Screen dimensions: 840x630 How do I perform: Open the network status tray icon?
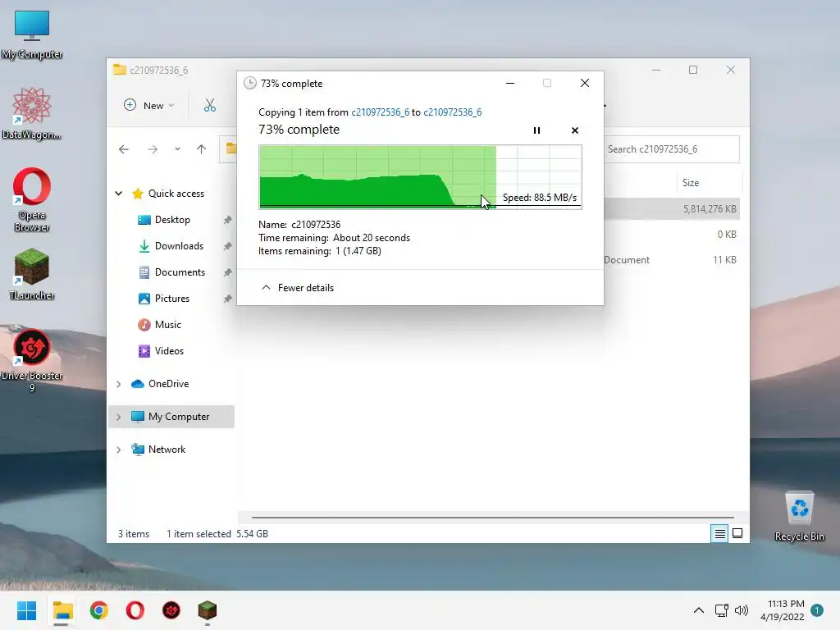pyautogui.click(x=721, y=610)
